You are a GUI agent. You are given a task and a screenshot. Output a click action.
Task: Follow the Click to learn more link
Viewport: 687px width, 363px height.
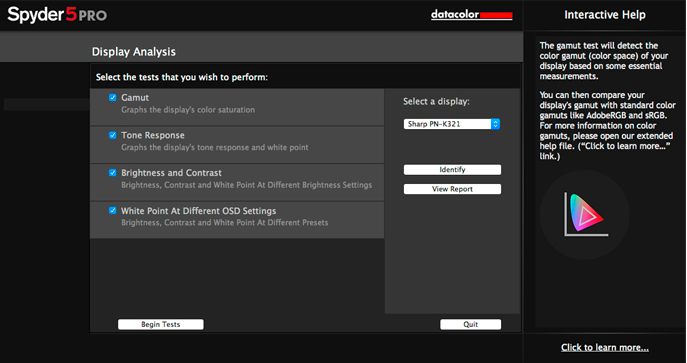click(x=605, y=347)
